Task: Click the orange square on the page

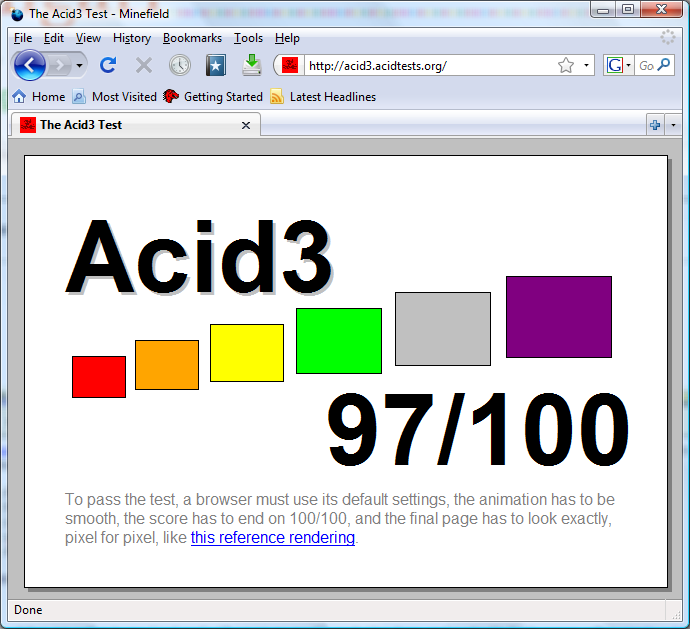Action: 167,365
